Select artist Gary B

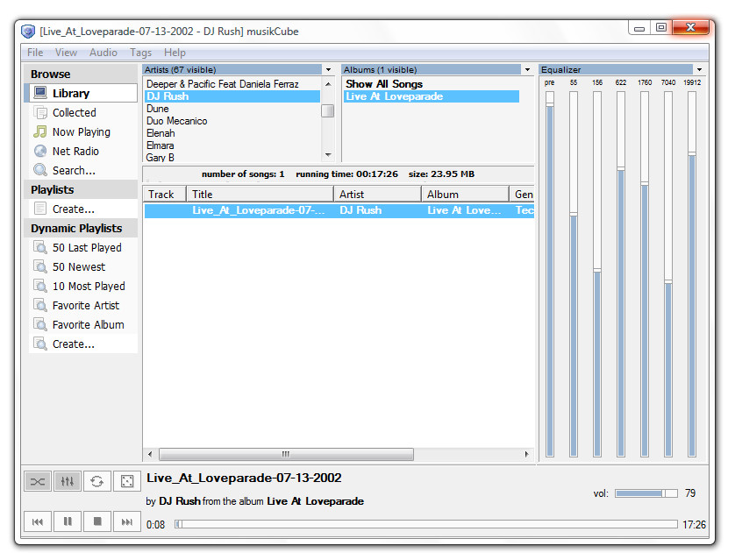pos(232,158)
